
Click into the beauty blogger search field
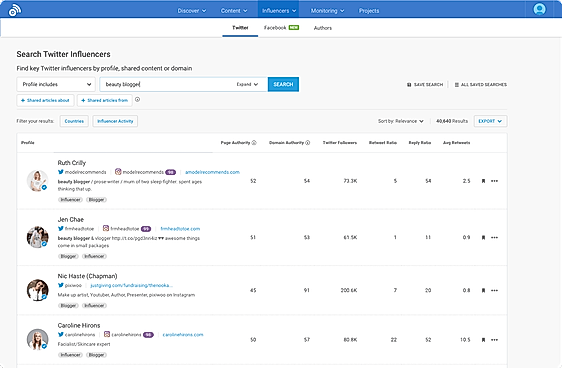[x=168, y=84]
